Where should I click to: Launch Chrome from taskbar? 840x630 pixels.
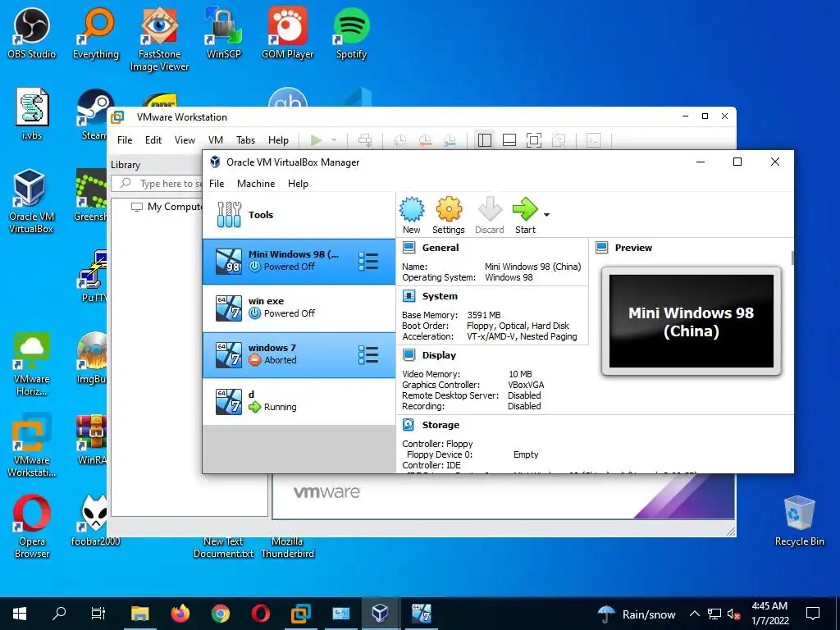coord(220,614)
